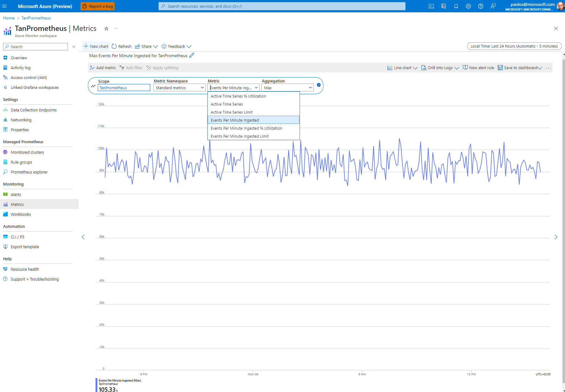Open Cloud Shell icon in top bar
Screen dimensions: 565x392
point(431,6)
